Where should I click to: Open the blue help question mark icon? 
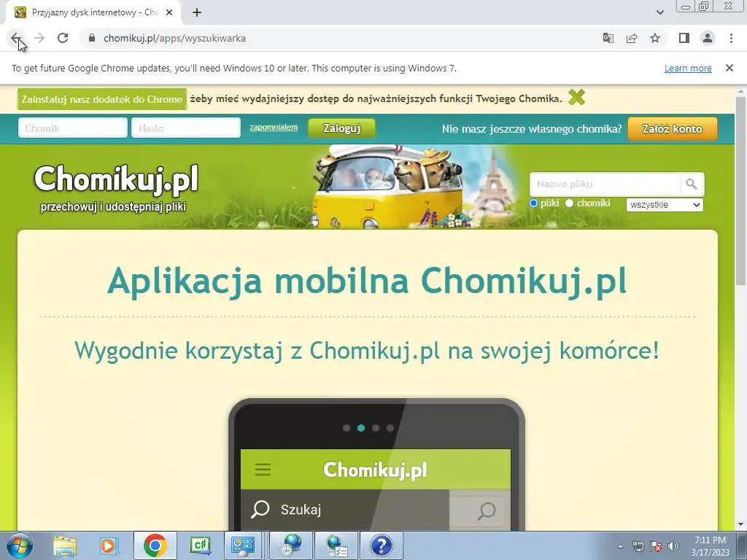381,545
